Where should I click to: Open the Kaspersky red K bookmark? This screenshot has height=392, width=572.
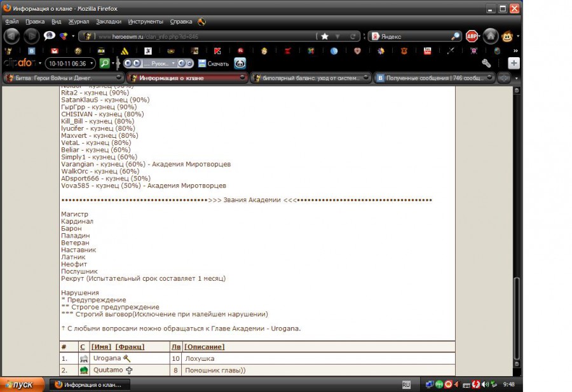[x=217, y=51]
